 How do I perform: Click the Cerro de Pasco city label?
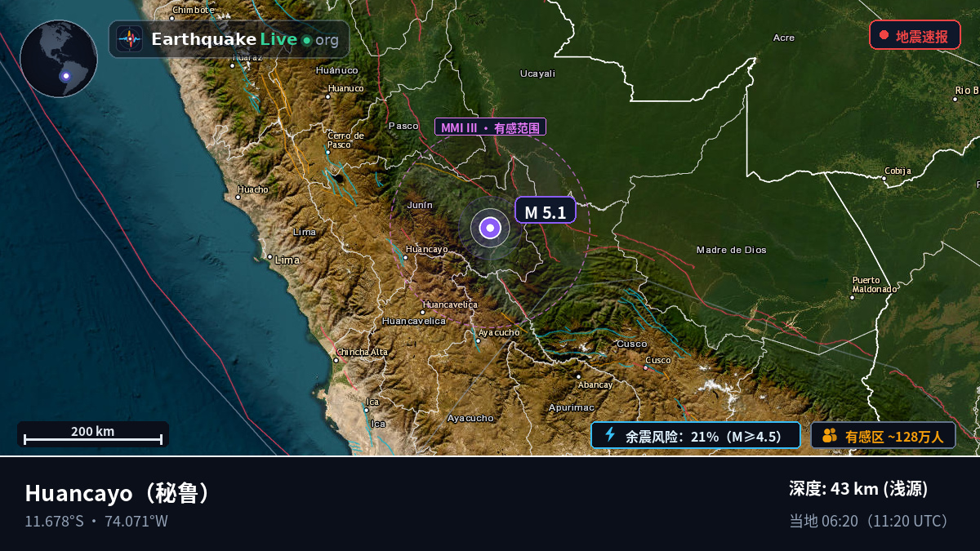point(345,140)
